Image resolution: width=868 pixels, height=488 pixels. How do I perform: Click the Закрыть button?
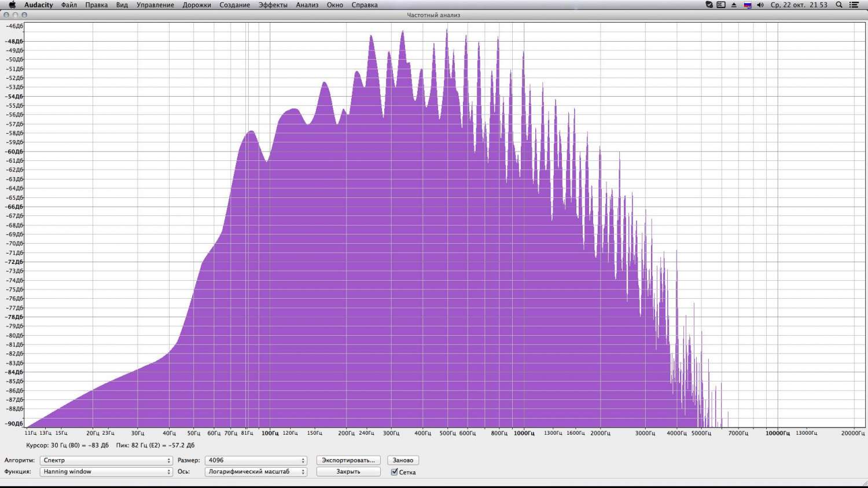pos(348,472)
